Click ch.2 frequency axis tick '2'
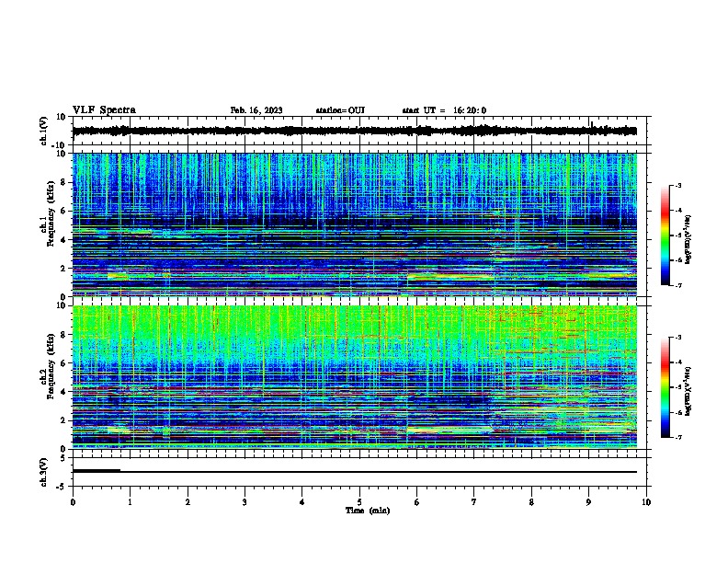Screen dimensions: 728x563 (63, 420)
